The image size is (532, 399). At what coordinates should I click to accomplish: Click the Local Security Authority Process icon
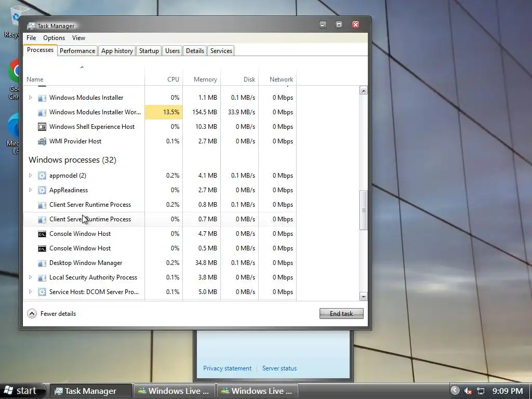point(42,278)
